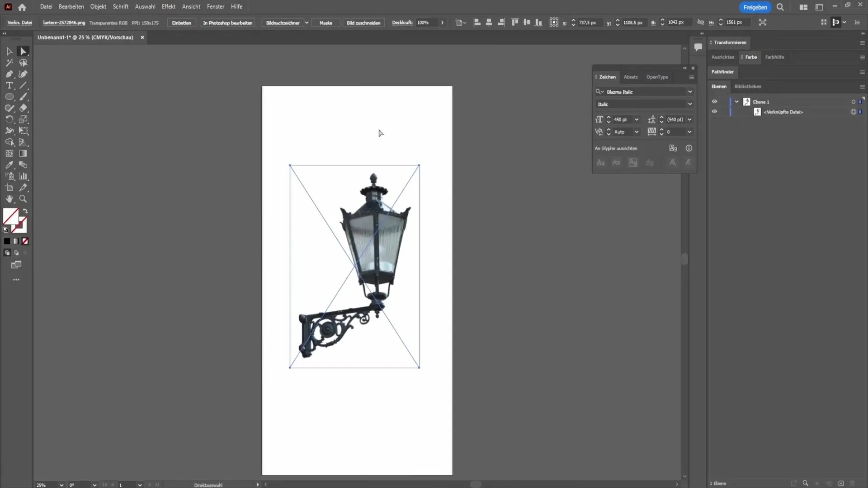Select the Column Graph tool
The height and width of the screenshot is (488, 868).
coord(23,176)
